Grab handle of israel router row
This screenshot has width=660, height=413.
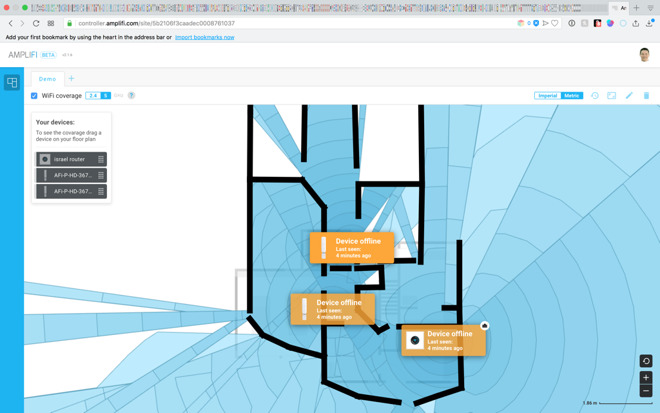101,159
